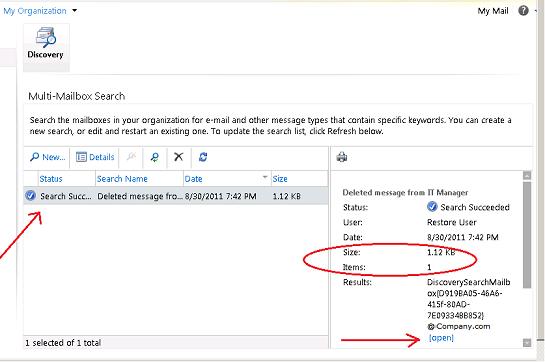The height and width of the screenshot is (362, 545).
Task: Select the Deleted message from IT Manager row
Action: click(x=176, y=196)
